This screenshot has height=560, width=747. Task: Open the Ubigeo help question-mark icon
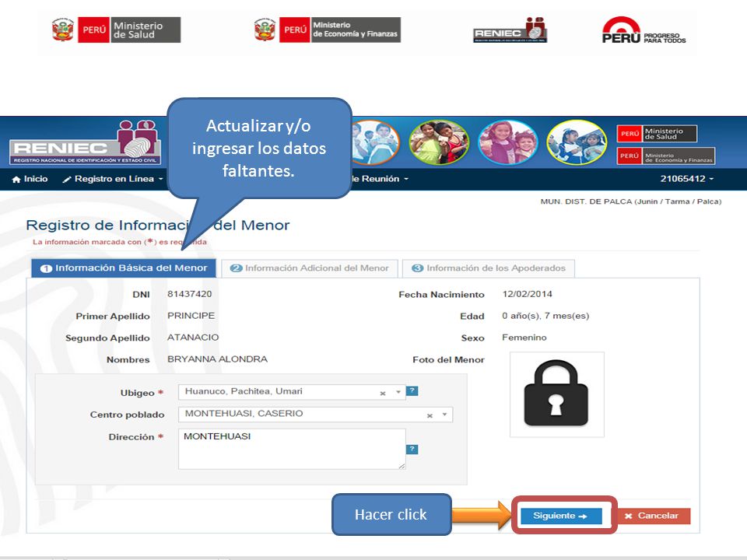point(412,391)
